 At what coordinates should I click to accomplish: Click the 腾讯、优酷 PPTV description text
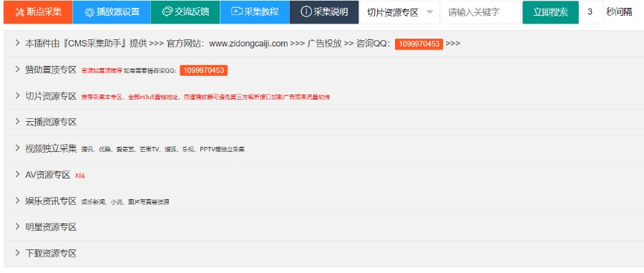pos(163,150)
